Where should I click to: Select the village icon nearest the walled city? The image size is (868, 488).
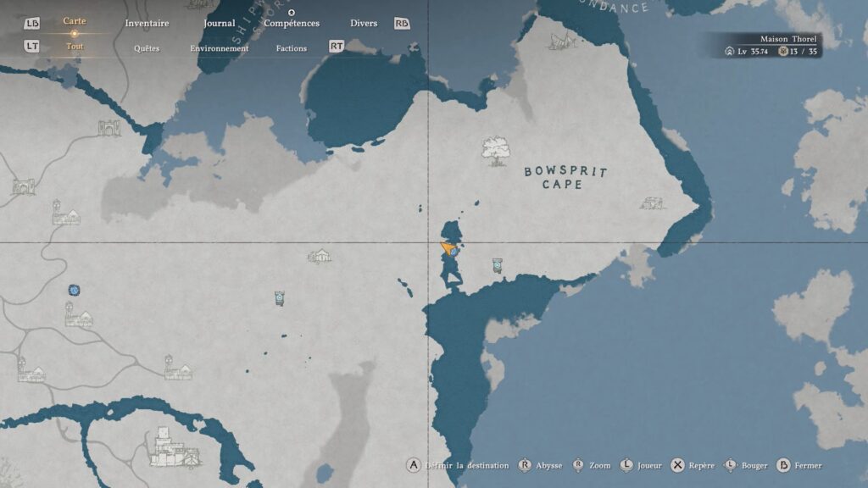[178, 369]
